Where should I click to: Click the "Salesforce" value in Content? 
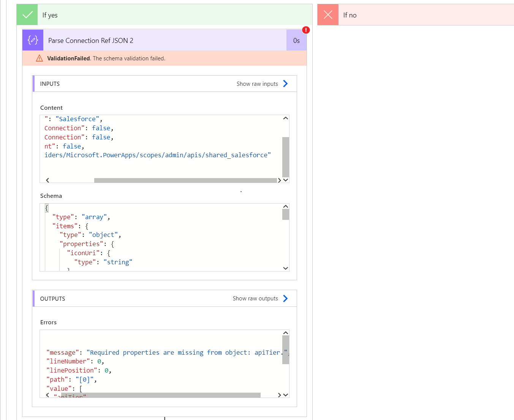pos(77,119)
